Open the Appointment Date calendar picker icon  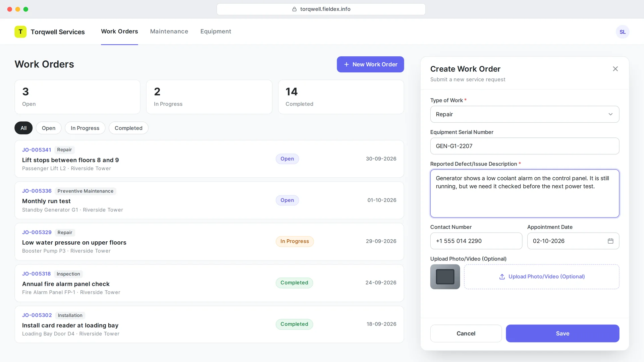point(610,241)
